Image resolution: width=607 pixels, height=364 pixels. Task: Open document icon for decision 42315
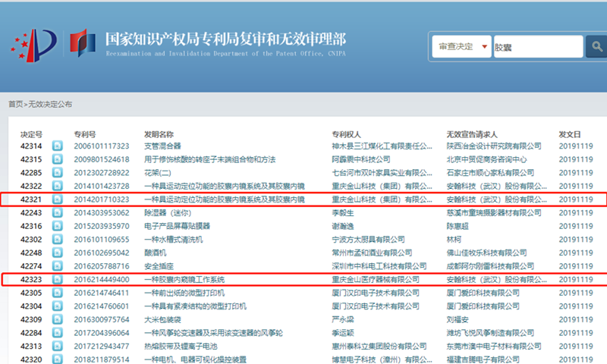(x=58, y=159)
